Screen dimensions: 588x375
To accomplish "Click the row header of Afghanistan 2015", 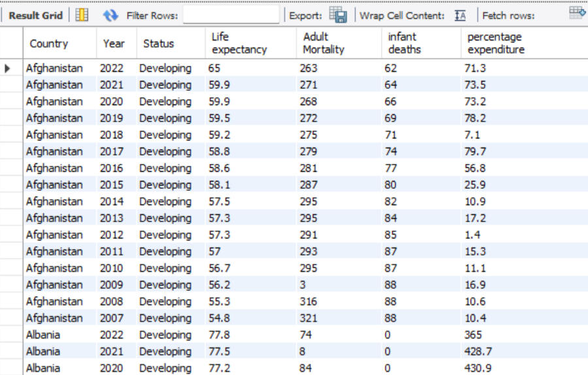I will point(11,185).
